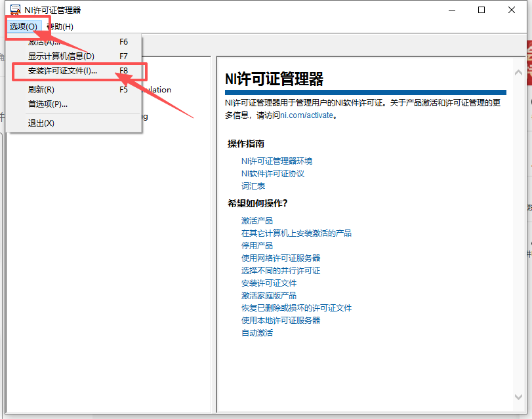Click the 词汇表 glossary link
This screenshot has width=532, height=419.
pyautogui.click(x=254, y=186)
